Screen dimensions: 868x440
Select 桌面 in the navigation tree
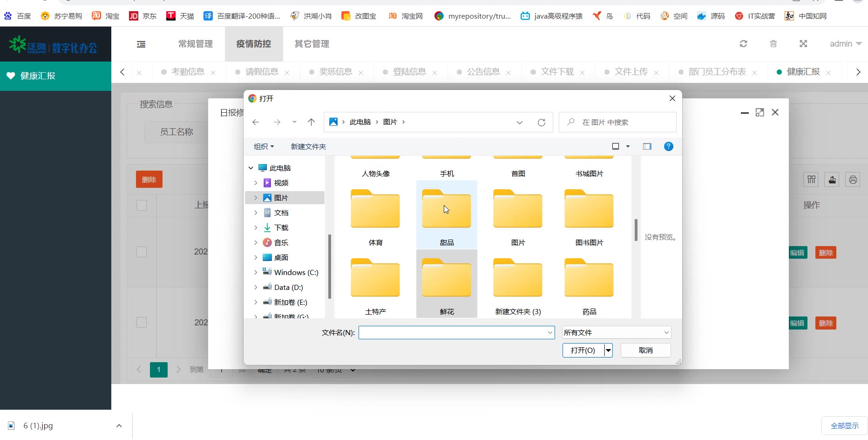click(281, 257)
